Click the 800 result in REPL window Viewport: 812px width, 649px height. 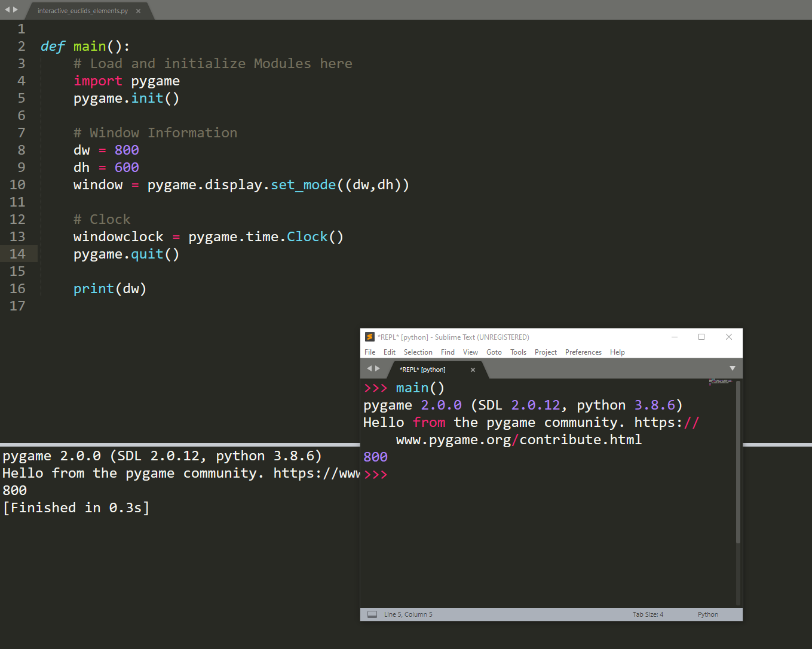coord(376,457)
